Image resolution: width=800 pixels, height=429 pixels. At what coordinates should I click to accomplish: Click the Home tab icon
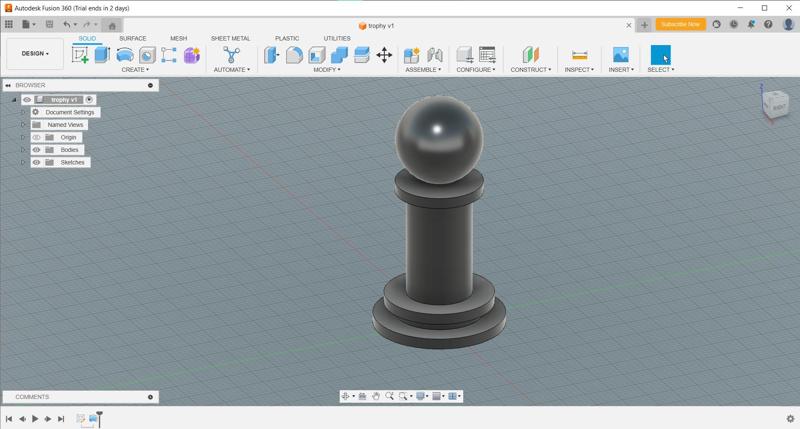coord(112,25)
